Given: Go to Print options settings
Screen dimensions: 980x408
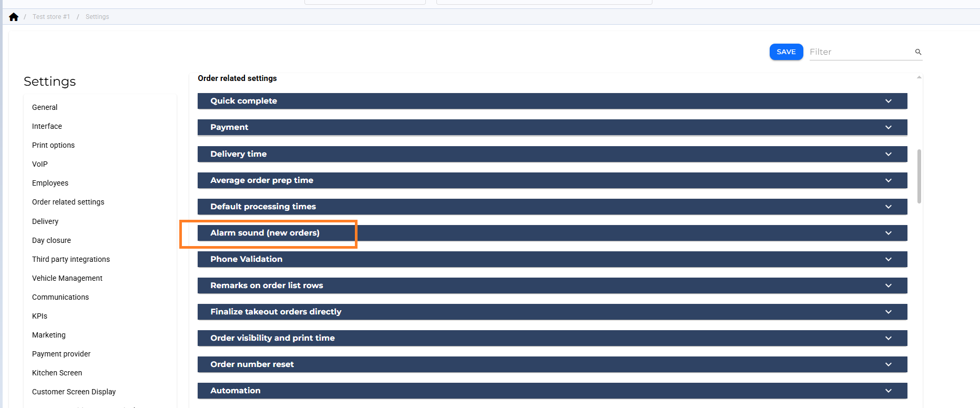Looking at the screenshot, I should 53,145.
